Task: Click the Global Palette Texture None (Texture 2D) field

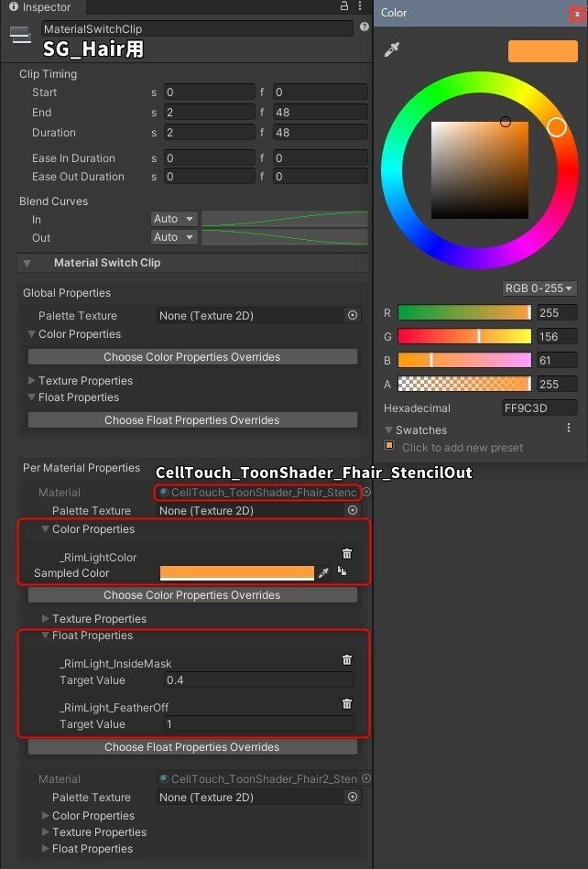Action: pos(259,315)
